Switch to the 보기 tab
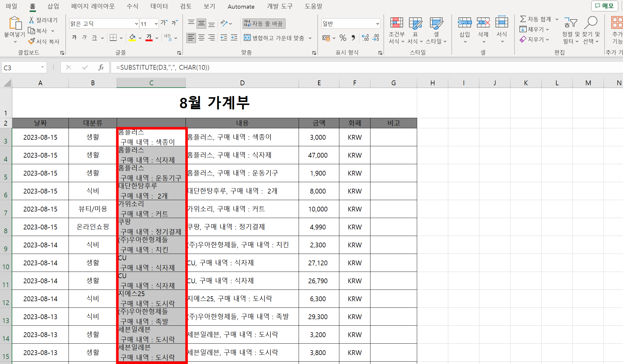This screenshot has height=364, width=623. tap(209, 6)
